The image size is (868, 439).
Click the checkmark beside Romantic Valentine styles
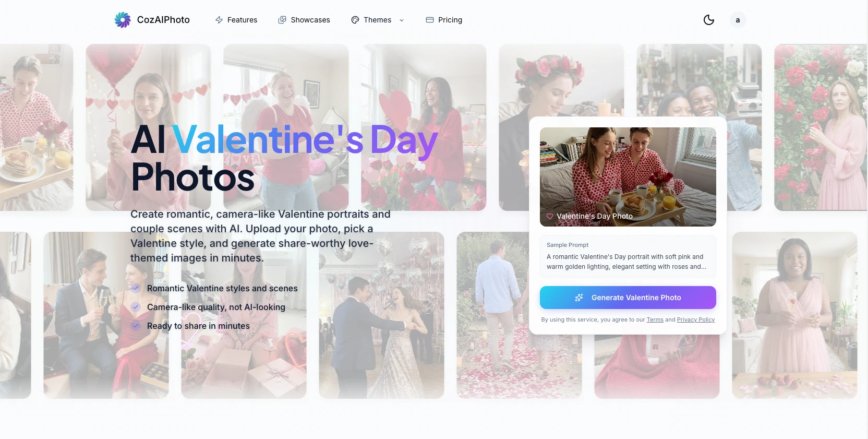pyautogui.click(x=136, y=288)
